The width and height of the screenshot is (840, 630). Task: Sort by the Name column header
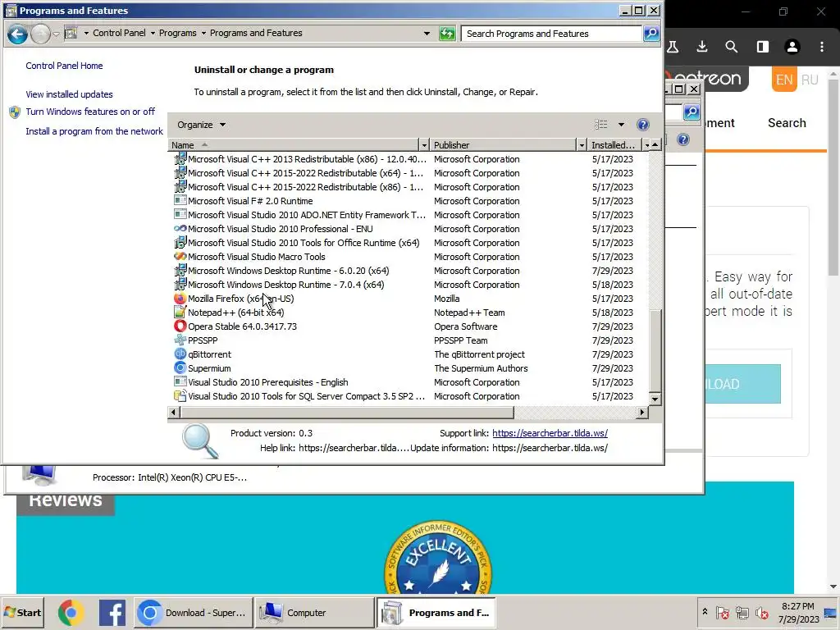pyautogui.click(x=293, y=145)
